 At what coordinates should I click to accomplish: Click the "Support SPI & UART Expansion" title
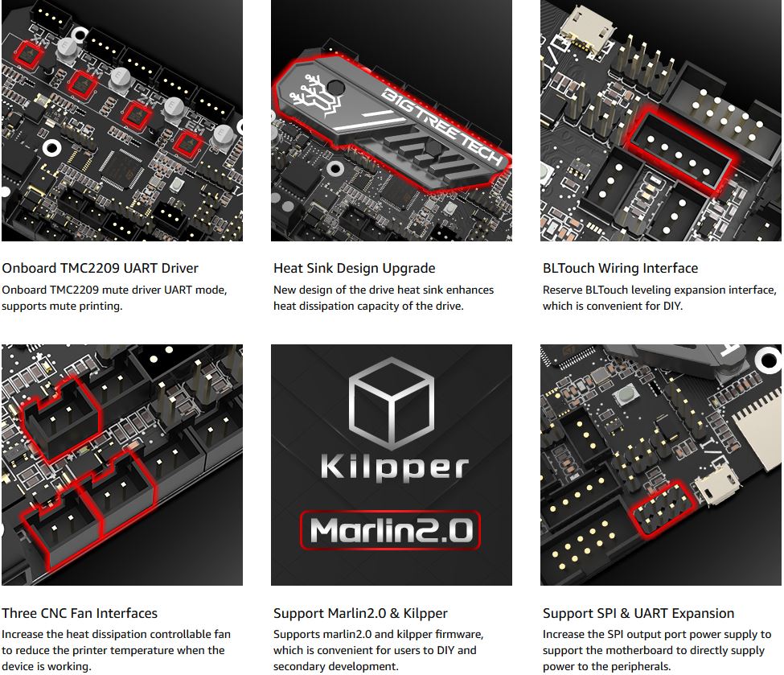click(x=638, y=613)
